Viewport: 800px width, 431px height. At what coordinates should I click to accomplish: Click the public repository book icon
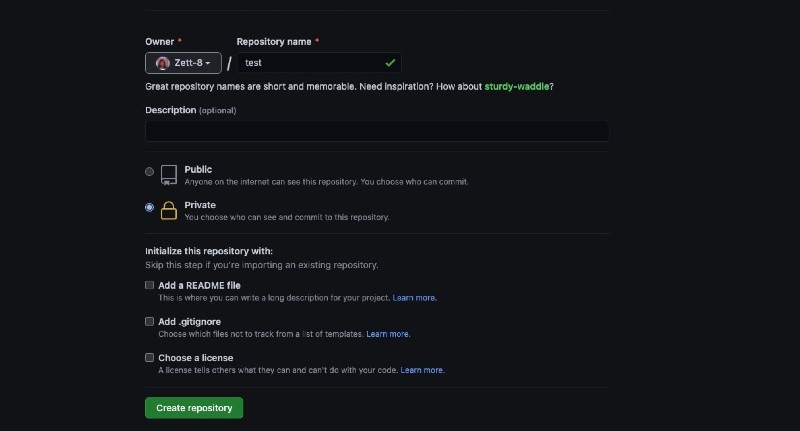(x=169, y=175)
